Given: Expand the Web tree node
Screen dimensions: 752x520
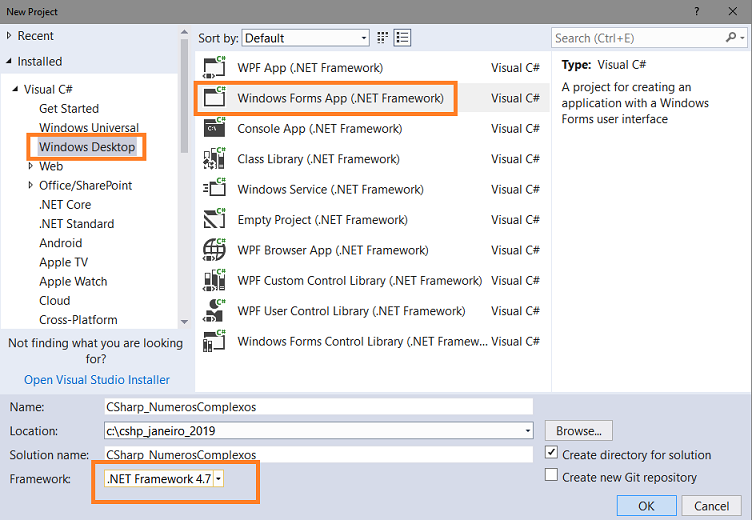Looking at the screenshot, I should tap(31, 166).
